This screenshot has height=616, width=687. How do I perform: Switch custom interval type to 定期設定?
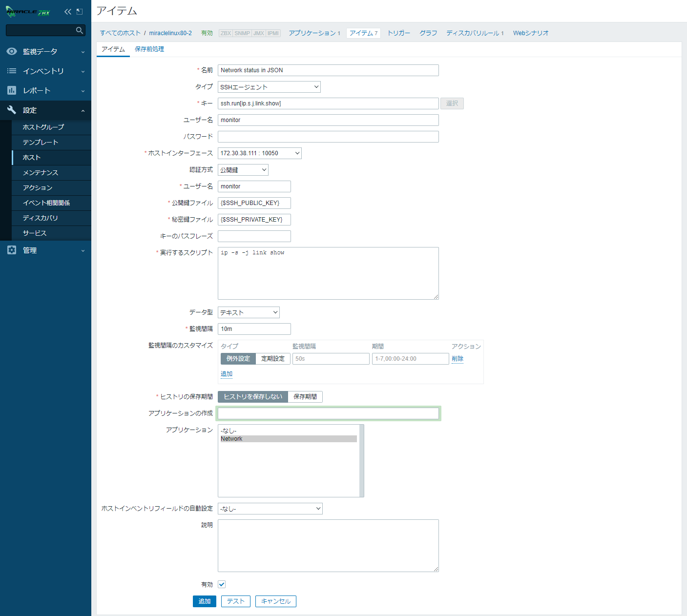(x=272, y=359)
